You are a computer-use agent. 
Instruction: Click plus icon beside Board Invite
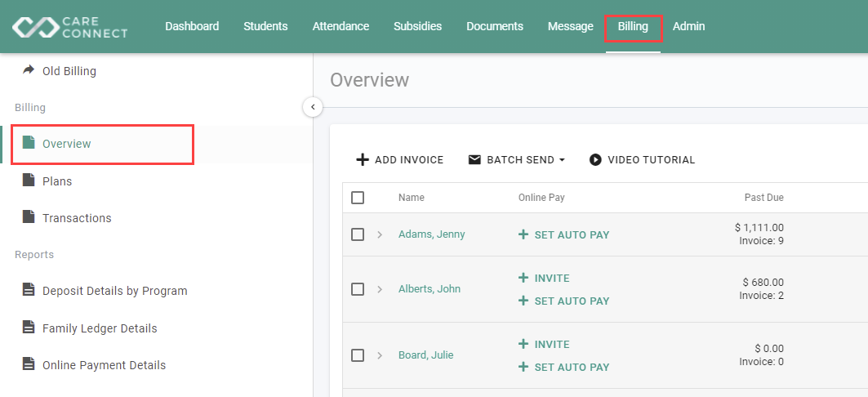[523, 344]
